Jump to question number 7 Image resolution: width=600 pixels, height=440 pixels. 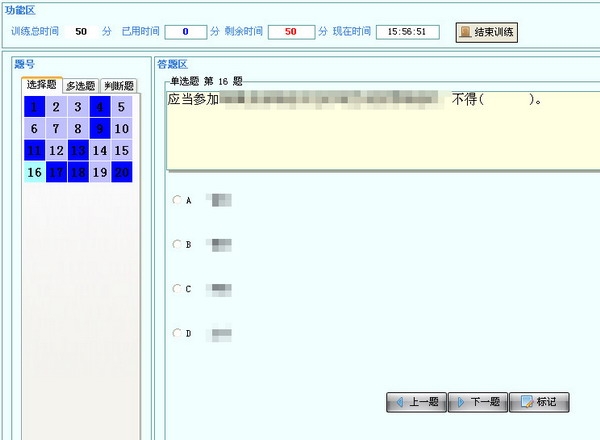[56, 128]
